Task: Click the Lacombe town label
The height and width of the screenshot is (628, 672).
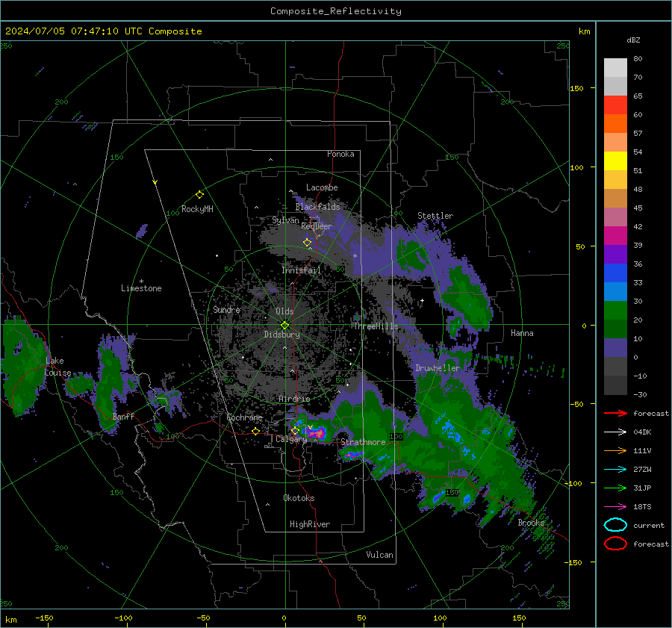Action: pos(322,187)
